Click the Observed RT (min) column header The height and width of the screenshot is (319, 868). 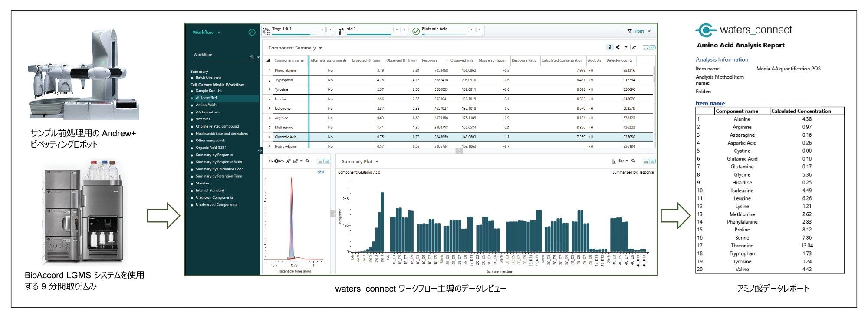(401, 60)
